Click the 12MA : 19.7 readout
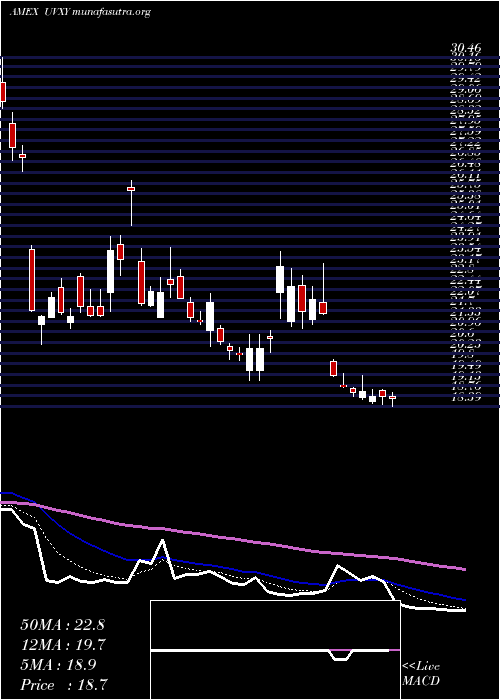The height and width of the screenshot is (700, 500). click(x=62, y=645)
